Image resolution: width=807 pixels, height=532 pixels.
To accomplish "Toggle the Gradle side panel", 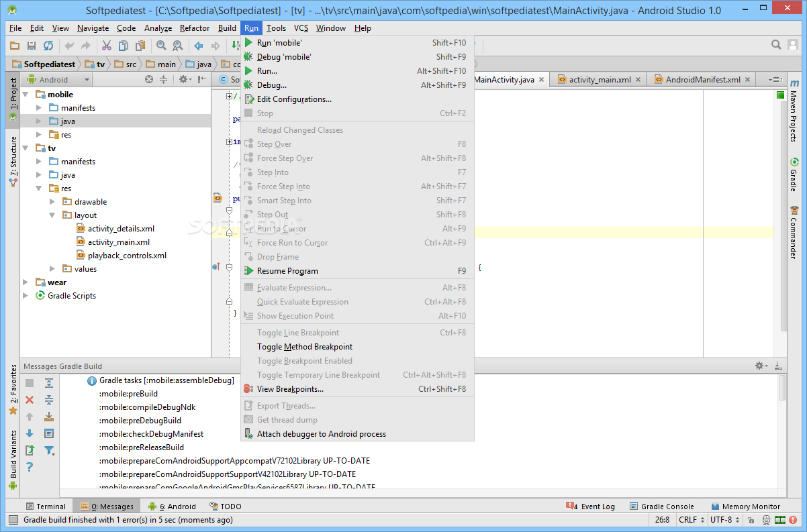I will 794,175.
